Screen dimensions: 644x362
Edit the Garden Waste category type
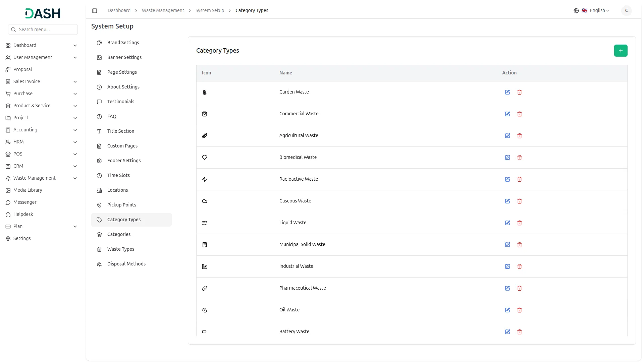click(x=507, y=92)
